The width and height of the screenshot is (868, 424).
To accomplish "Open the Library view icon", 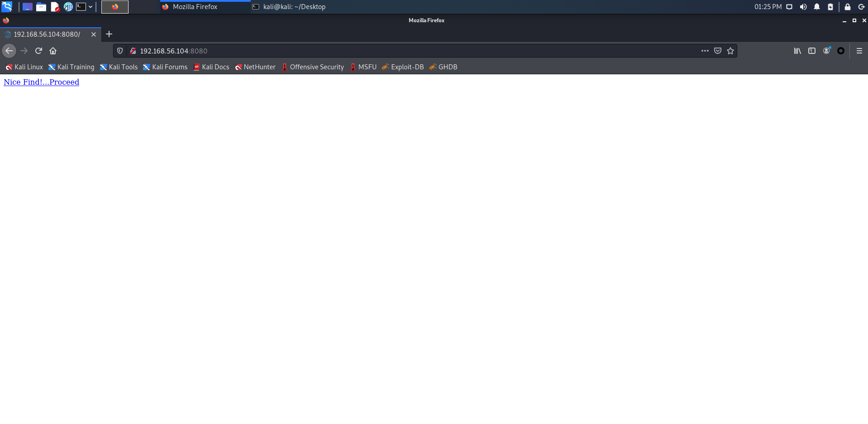I will pos(797,51).
